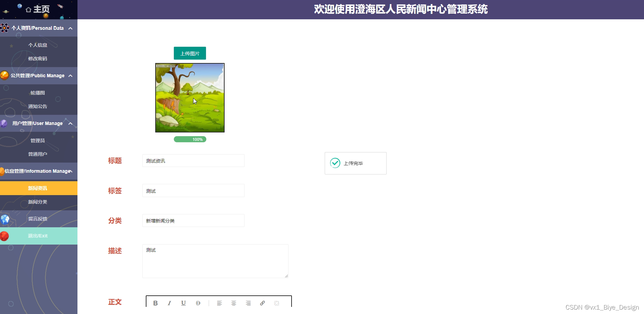
Task: Open 修改密码 menu item
Action: [38, 59]
